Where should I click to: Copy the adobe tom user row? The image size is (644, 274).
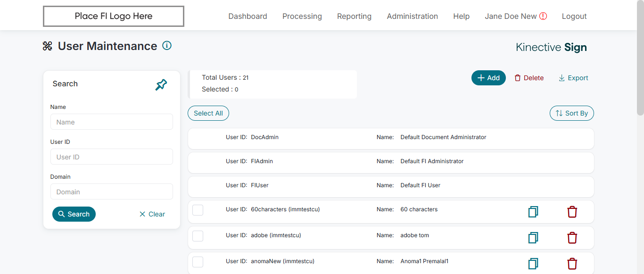[533, 238]
